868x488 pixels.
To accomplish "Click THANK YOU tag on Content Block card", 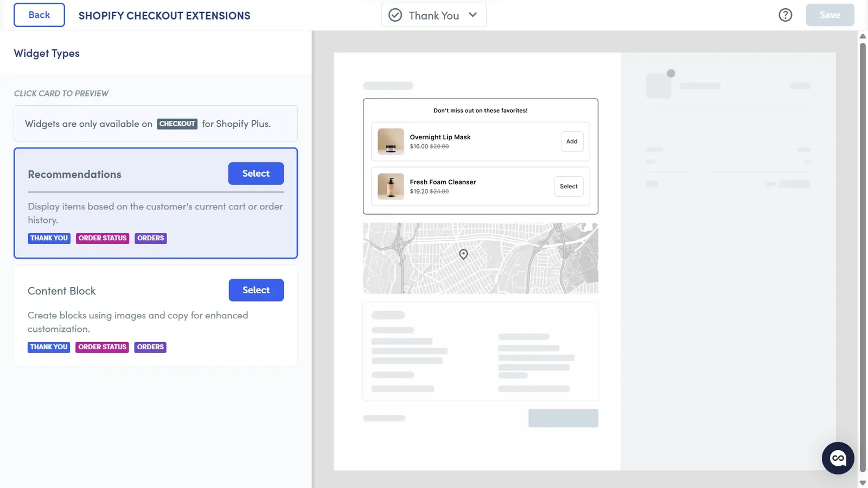I will click(49, 347).
